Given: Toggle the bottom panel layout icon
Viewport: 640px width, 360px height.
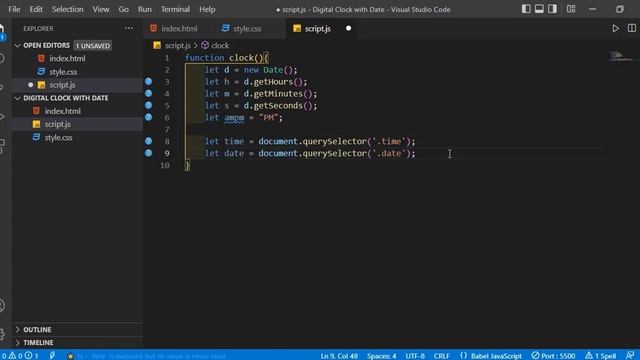Looking at the screenshot, I should click(x=539, y=9).
